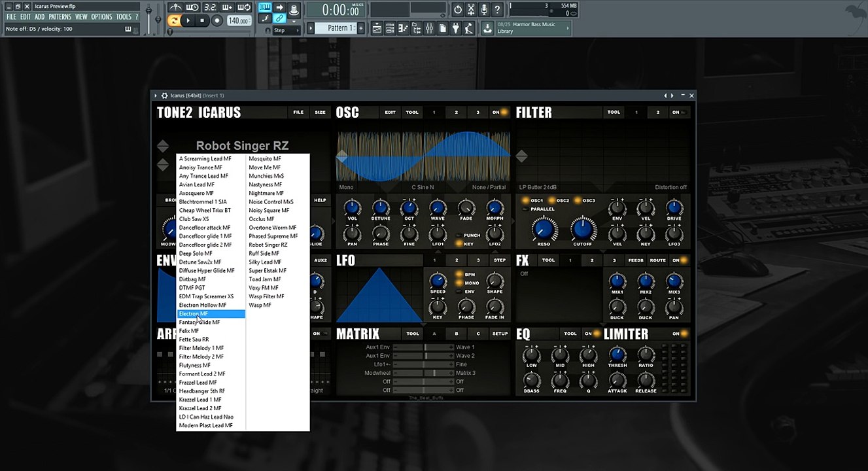Open the plugin picker plug icon

click(x=457, y=28)
